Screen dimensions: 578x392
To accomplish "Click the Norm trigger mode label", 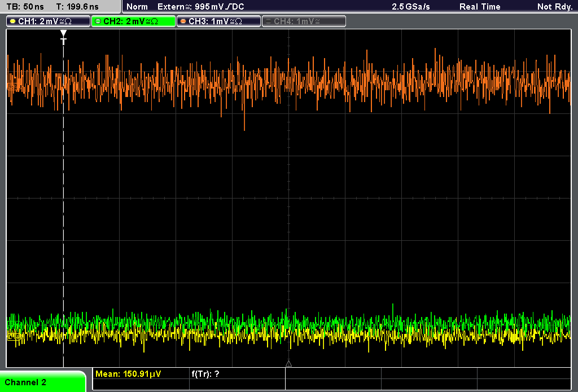I will 137,7.
